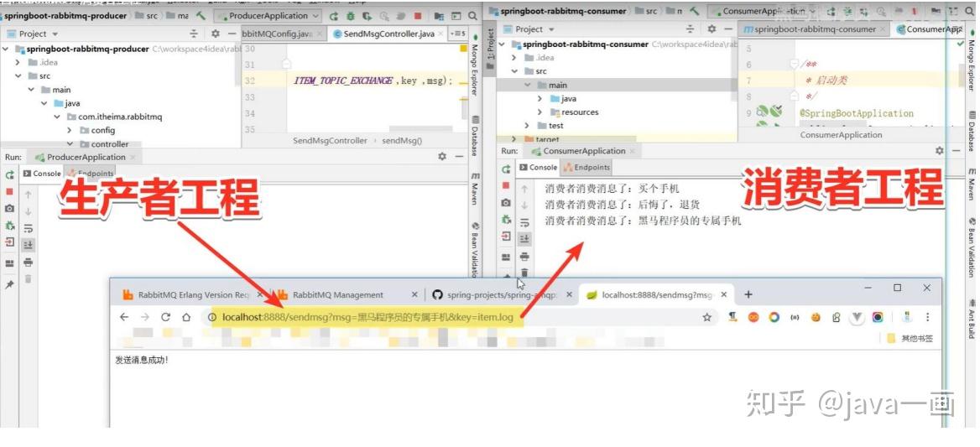Open the Endpoints tab in consumer Run panel
The width and height of the screenshot is (980, 447).
tap(586, 168)
